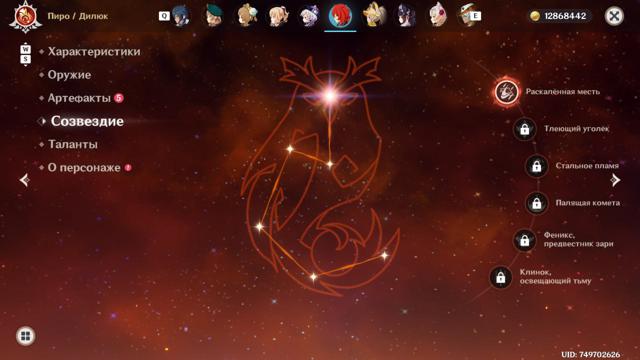Screen dimensions: 640x360
Task: Open the Оружие menu section
Action: click(x=69, y=75)
